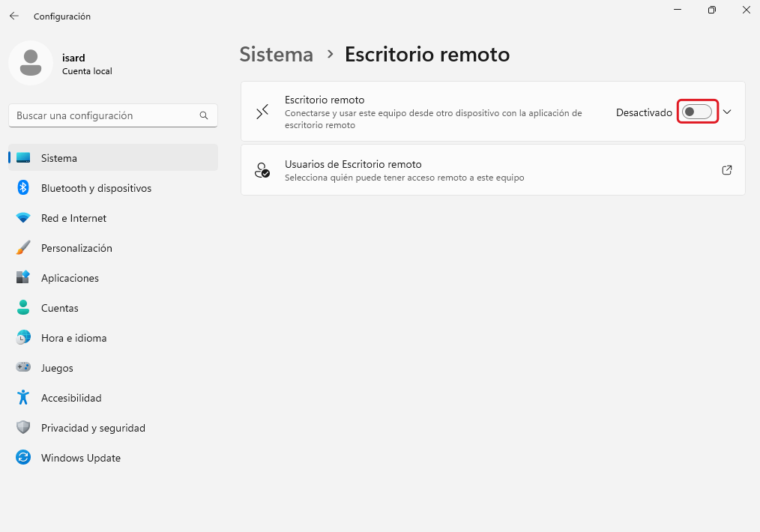This screenshot has height=532, width=760.
Task: Click the Privacidad y seguridad shield icon
Action: coord(23,428)
